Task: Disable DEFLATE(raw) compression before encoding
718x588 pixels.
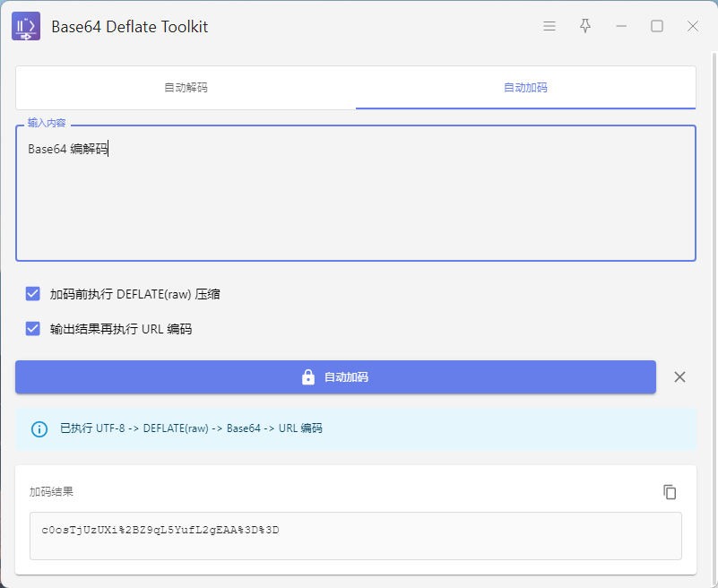Action: tap(33, 294)
